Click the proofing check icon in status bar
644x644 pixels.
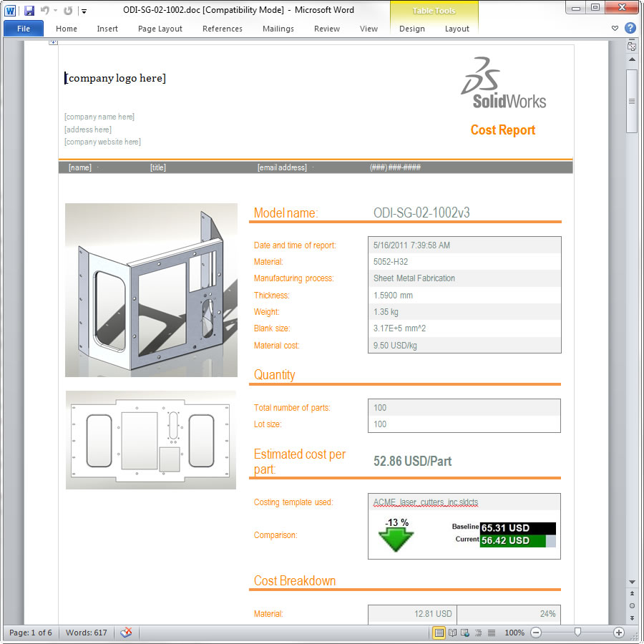click(127, 633)
